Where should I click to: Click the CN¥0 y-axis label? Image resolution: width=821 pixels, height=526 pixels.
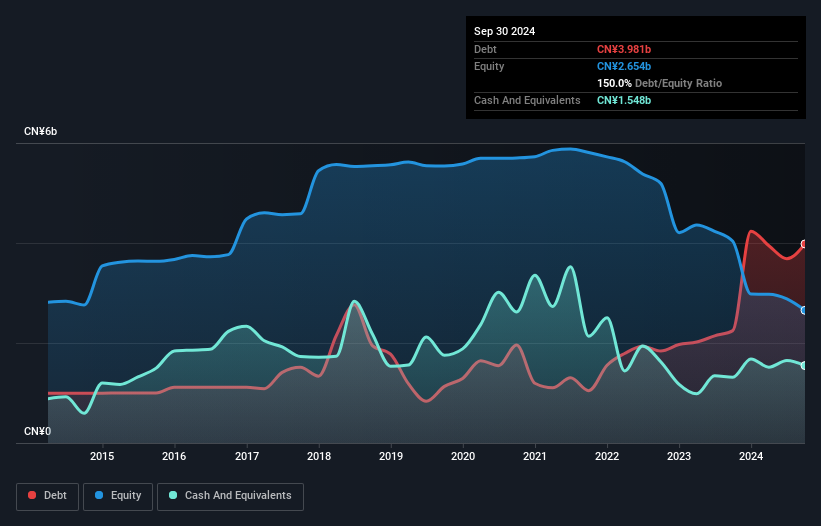(x=38, y=431)
